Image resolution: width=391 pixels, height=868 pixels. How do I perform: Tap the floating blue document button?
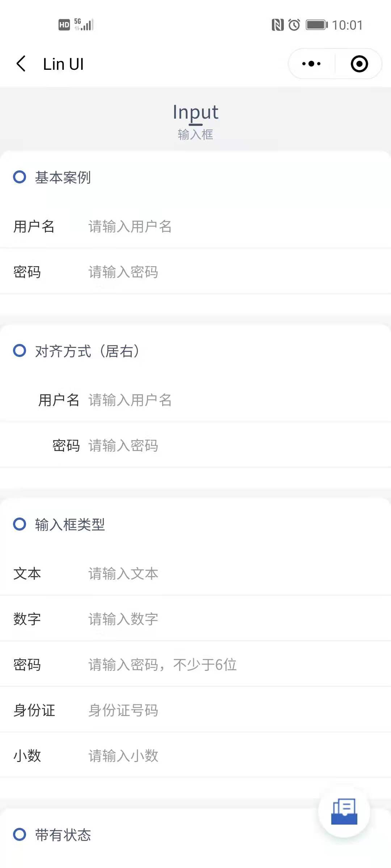[344, 812]
